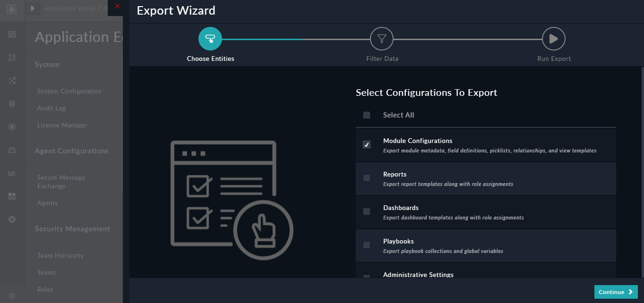The image size is (644, 303).
Task: Click the Continue button
Action: [x=616, y=292]
